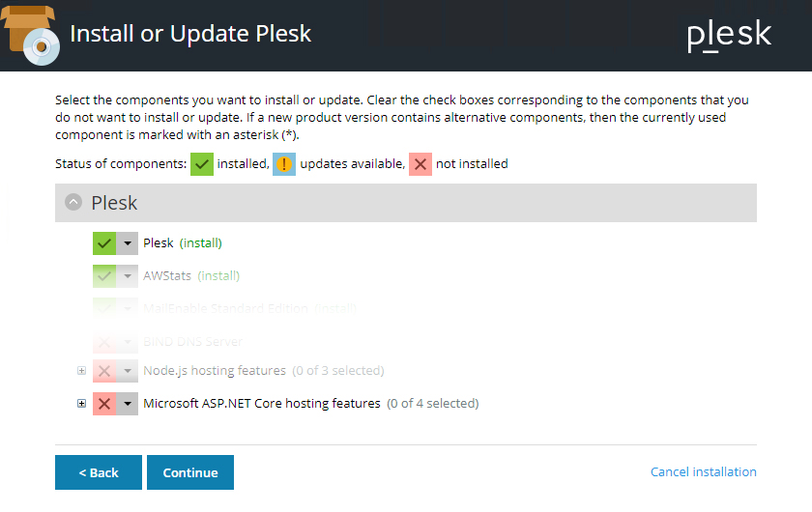Toggle the AWStats component check box

click(104, 276)
